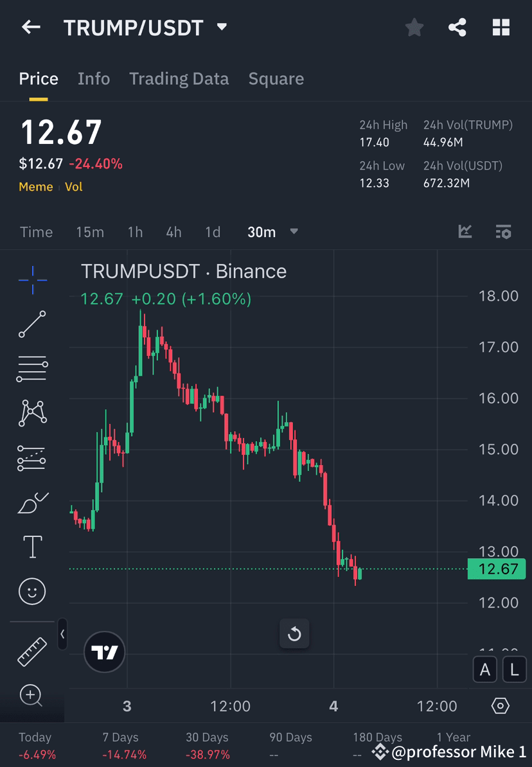The image size is (532, 767).
Task: Open the 30m timeframe dropdown
Action: [x=294, y=232]
